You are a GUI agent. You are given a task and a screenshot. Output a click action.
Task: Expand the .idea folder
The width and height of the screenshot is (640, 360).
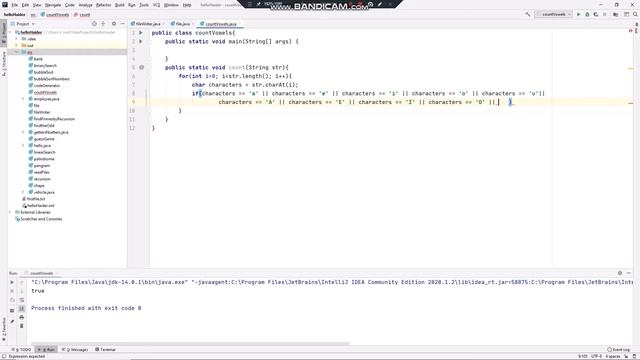17,39
